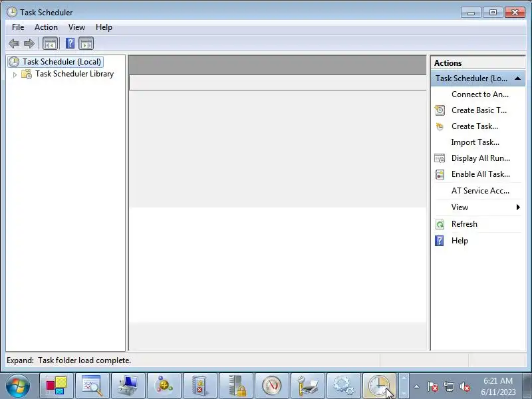Image resolution: width=532 pixels, height=399 pixels.
Task: Click the Help icon in Actions pane
Action: (440, 241)
